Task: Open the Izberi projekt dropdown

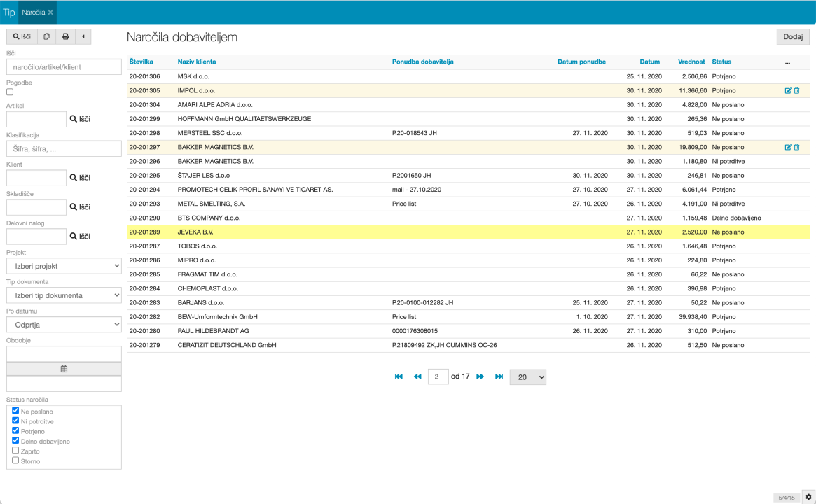Action: pyautogui.click(x=64, y=266)
